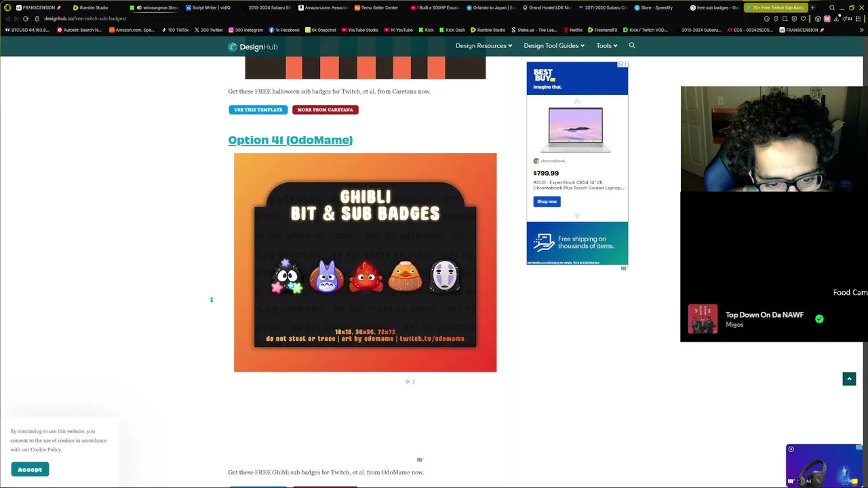Open the YouTube Studio bookmark
Screen dimensions: 868x488
pos(360,30)
